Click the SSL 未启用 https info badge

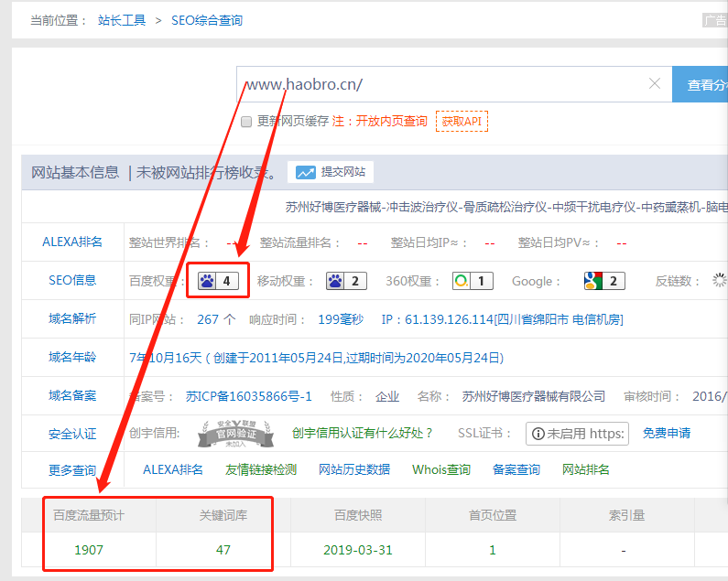pyautogui.click(x=577, y=434)
